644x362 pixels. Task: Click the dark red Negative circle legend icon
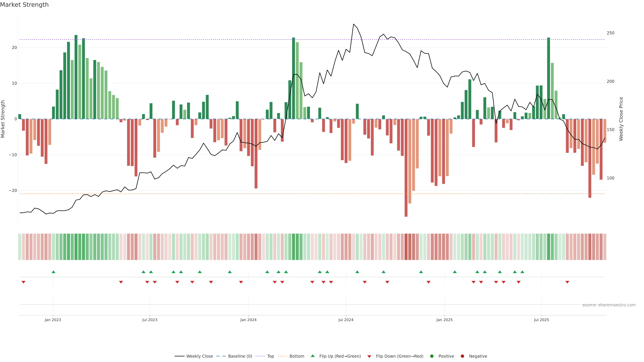(x=462, y=356)
